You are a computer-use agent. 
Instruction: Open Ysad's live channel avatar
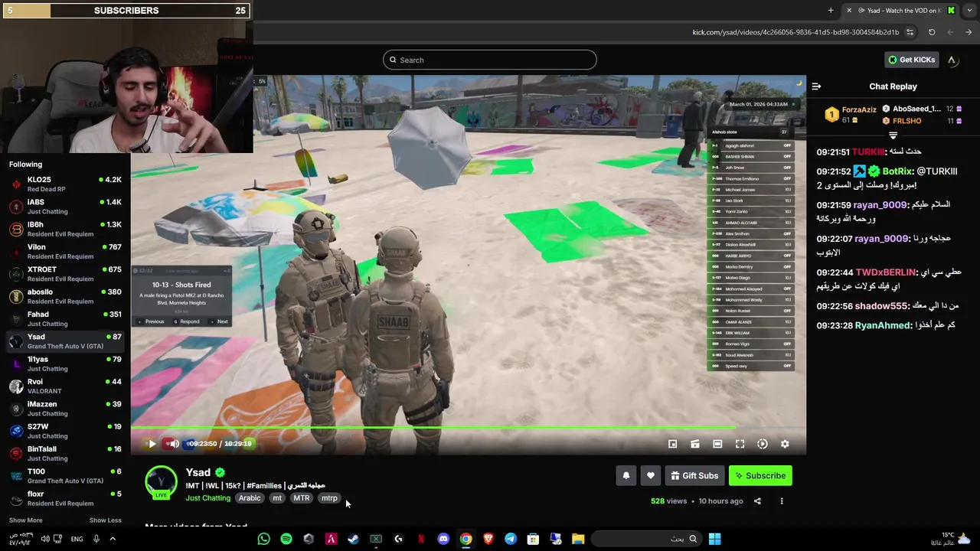(x=161, y=483)
